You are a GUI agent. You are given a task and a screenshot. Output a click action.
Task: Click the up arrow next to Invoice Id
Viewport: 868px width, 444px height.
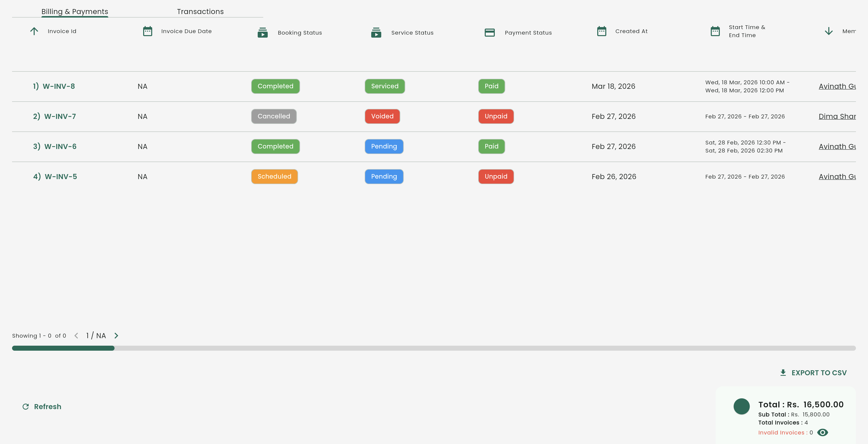pos(34,31)
